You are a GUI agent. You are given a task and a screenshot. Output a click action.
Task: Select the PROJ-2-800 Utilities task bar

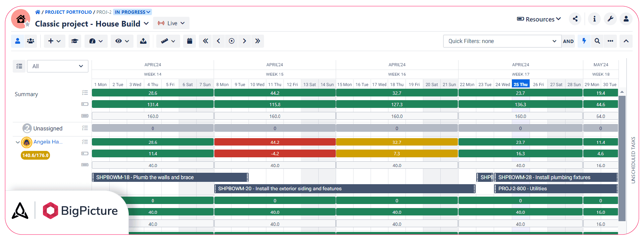click(556, 189)
